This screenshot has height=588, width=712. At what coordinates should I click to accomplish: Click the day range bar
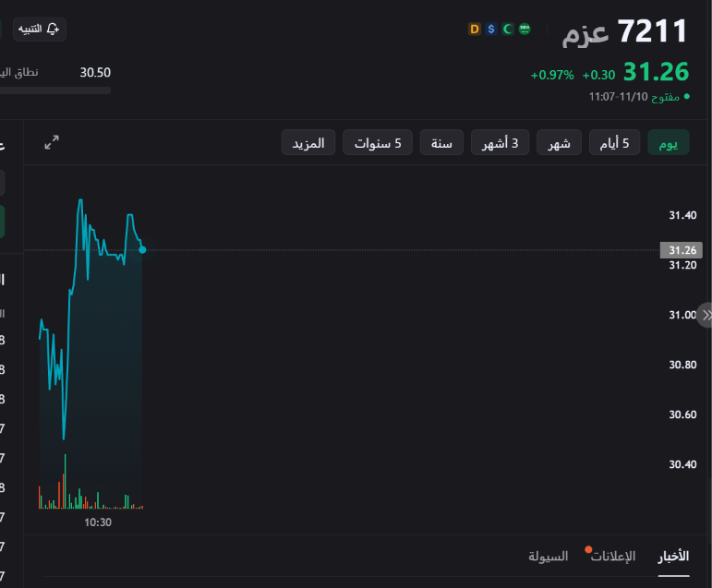[x=55, y=90]
